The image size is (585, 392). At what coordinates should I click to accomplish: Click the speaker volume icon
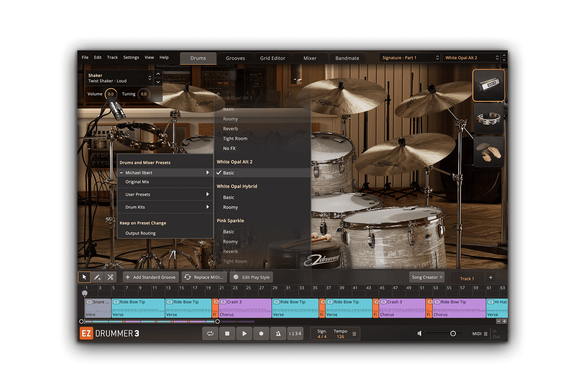[419, 334]
